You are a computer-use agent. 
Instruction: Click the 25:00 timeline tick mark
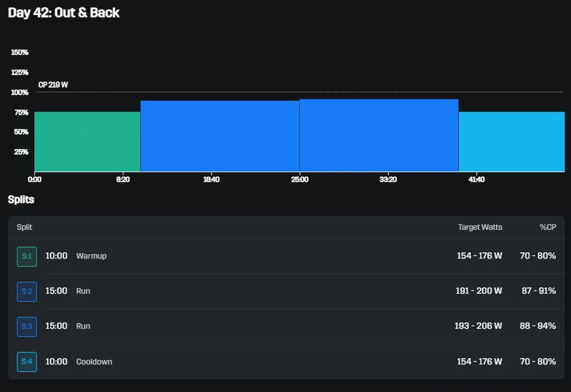300,179
